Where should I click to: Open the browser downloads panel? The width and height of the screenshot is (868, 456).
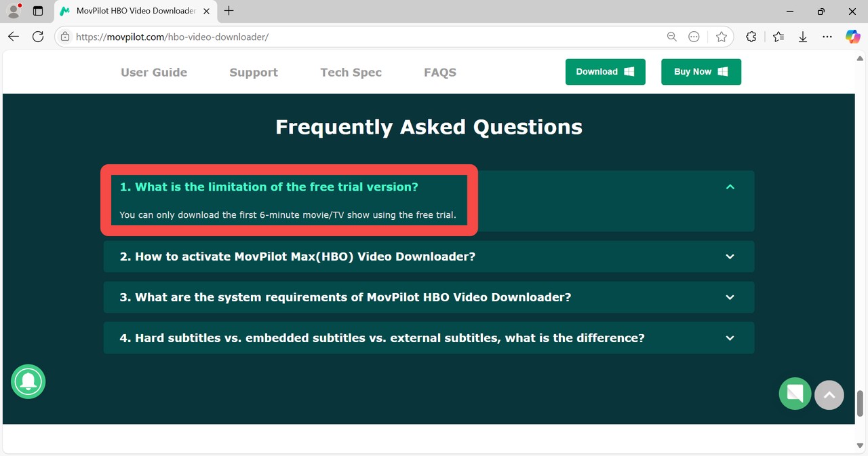[x=803, y=37]
